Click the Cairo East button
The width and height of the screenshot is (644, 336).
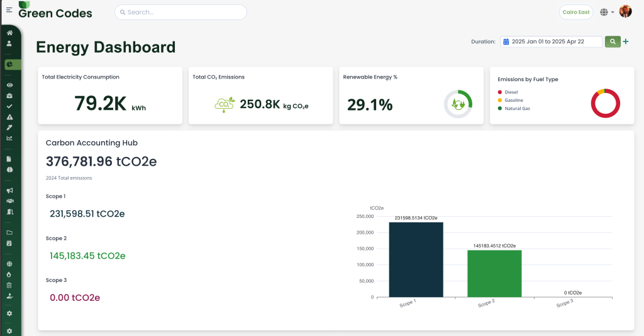tap(575, 12)
